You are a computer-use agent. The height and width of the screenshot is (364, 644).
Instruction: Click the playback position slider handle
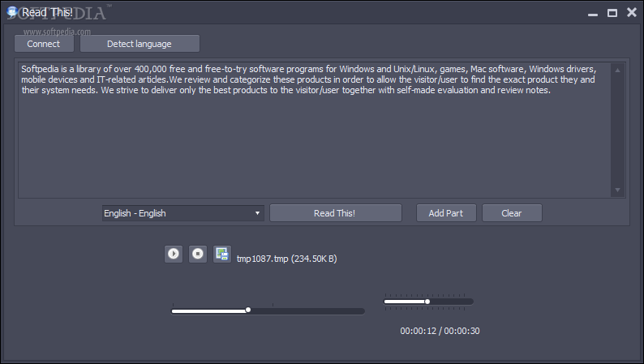[248, 310]
